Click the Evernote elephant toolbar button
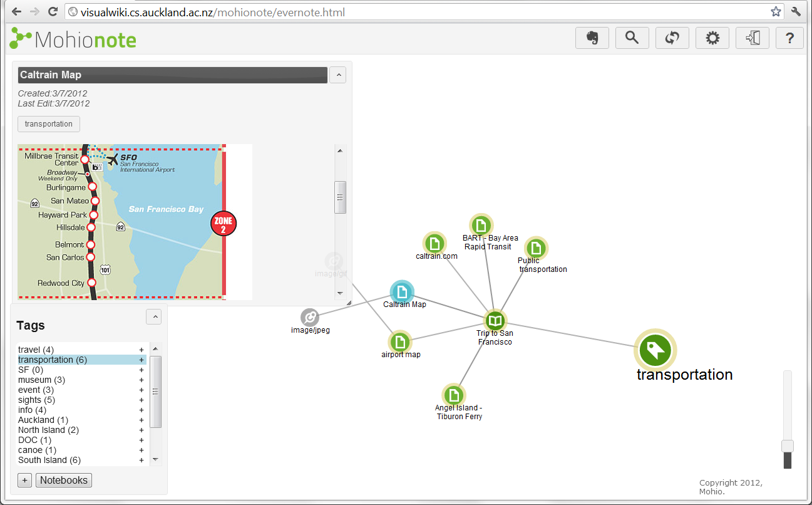Screen dimensions: 812x505 coord(592,38)
